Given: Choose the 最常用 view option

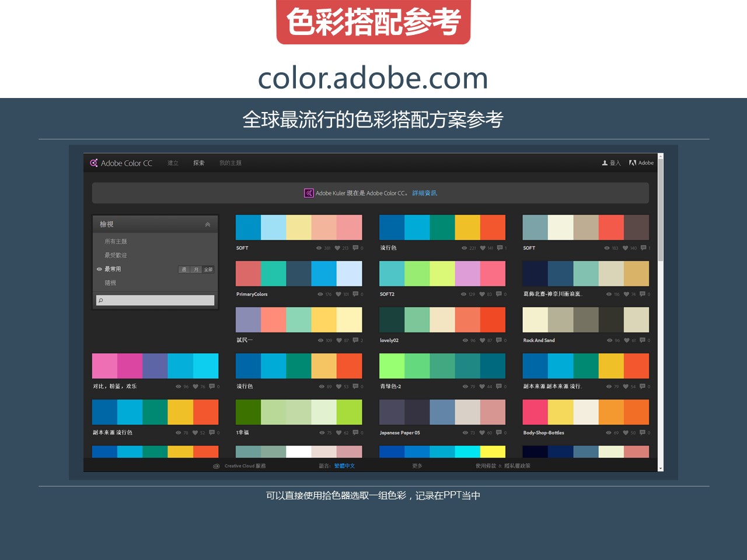Looking at the screenshot, I should point(113,269).
